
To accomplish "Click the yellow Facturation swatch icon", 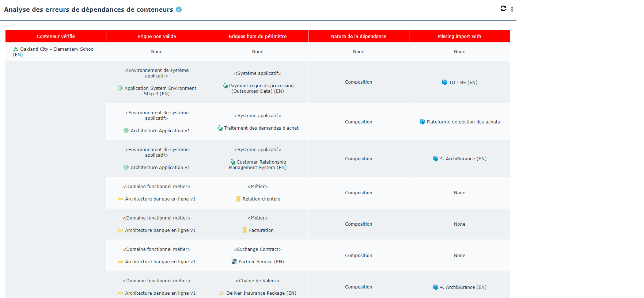I will click(245, 230).
